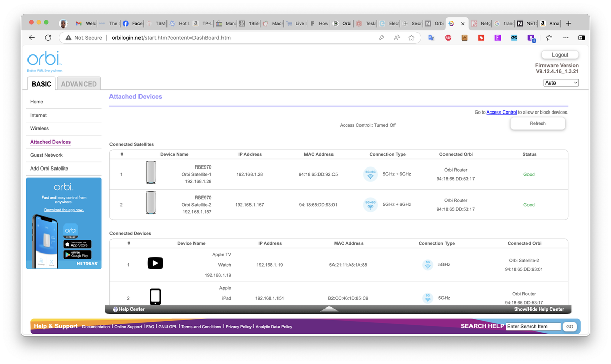Open the Online Support link
Image resolution: width=611 pixels, height=364 pixels.
click(128, 327)
